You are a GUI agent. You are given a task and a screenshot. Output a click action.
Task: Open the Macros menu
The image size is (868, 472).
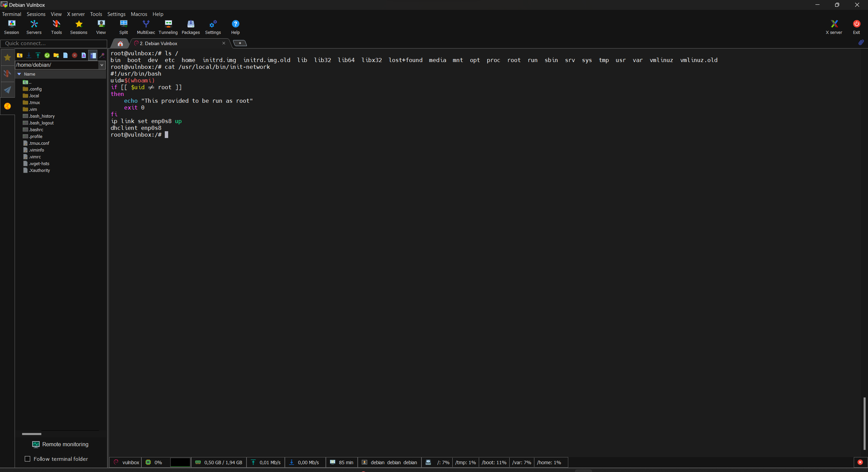pos(139,14)
